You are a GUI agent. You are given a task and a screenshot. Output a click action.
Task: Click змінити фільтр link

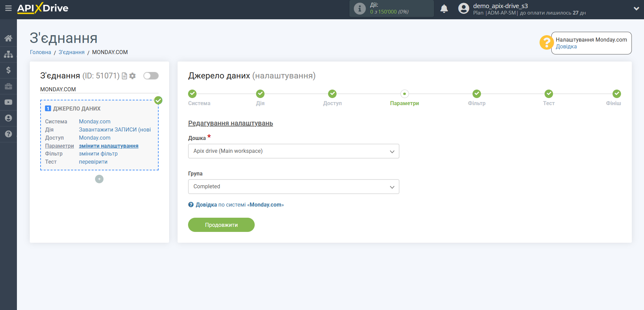(98, 153)
